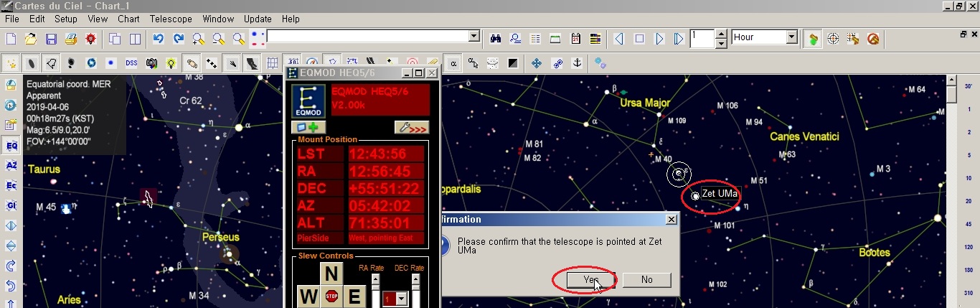Toggle AZ alt-azimuth coordinates mode

[x=11, y=166]
